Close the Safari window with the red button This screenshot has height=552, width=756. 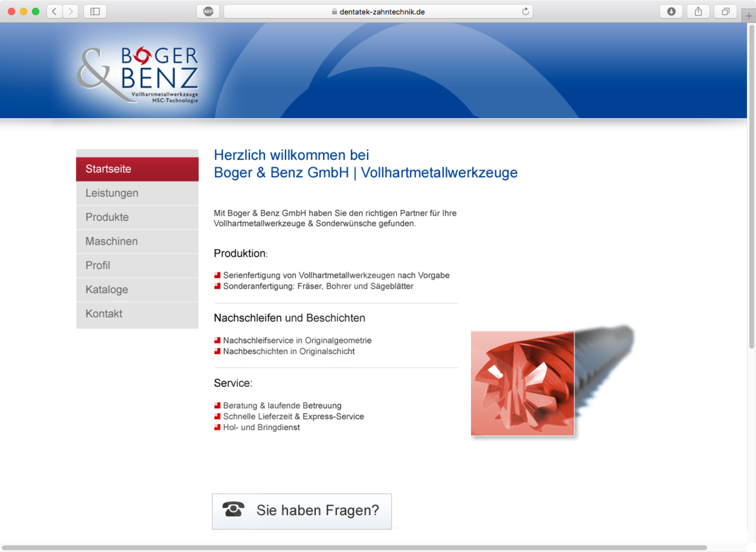click(12, 12)
